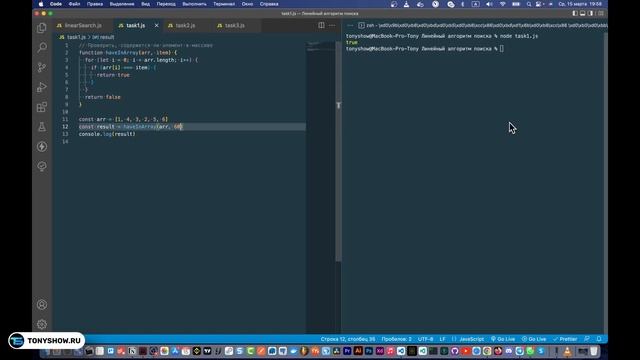The image size is (640, 360).
Task: Open the activity bar icon below the lightning bolt
Action: click(42, 166)
